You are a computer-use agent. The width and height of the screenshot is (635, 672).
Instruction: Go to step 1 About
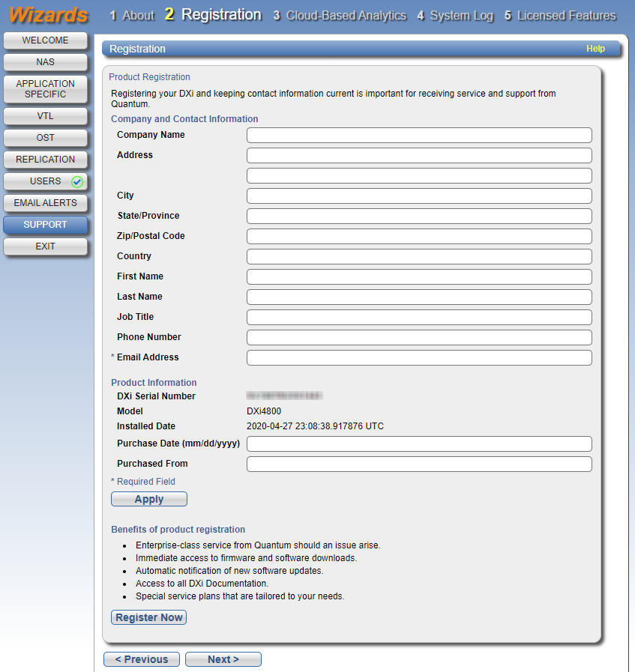(x=132, y=16)
